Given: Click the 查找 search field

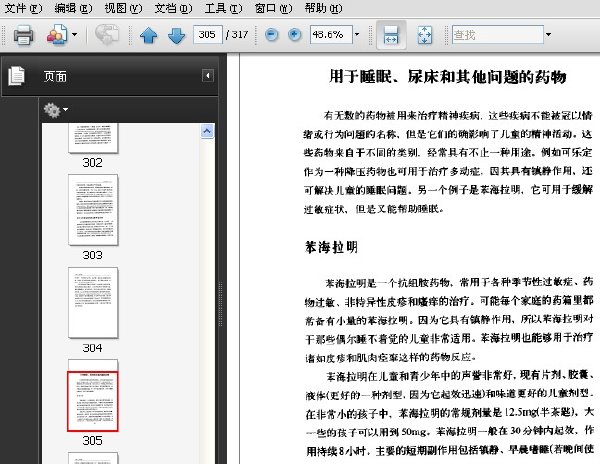Looking at the screenshot, I should [x=498, y=35].
